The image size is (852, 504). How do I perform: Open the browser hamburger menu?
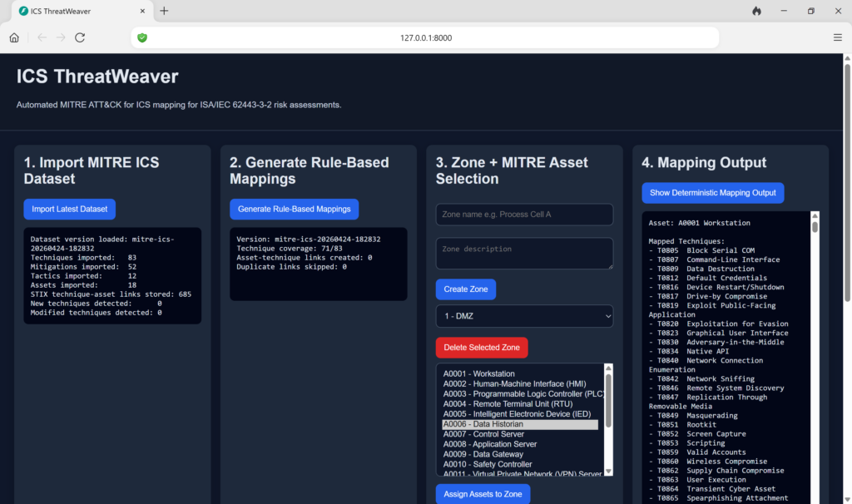[837, 37]
